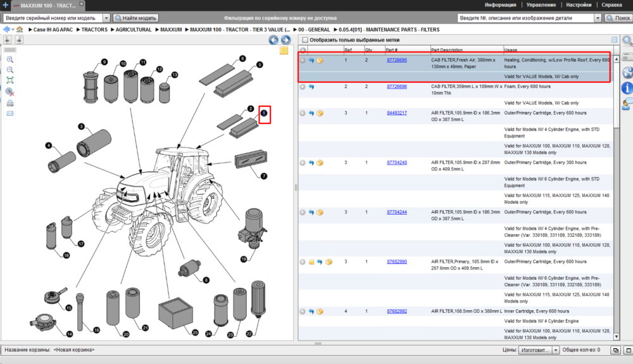Click the user chat icon in the right sidebar

(627, 104)
